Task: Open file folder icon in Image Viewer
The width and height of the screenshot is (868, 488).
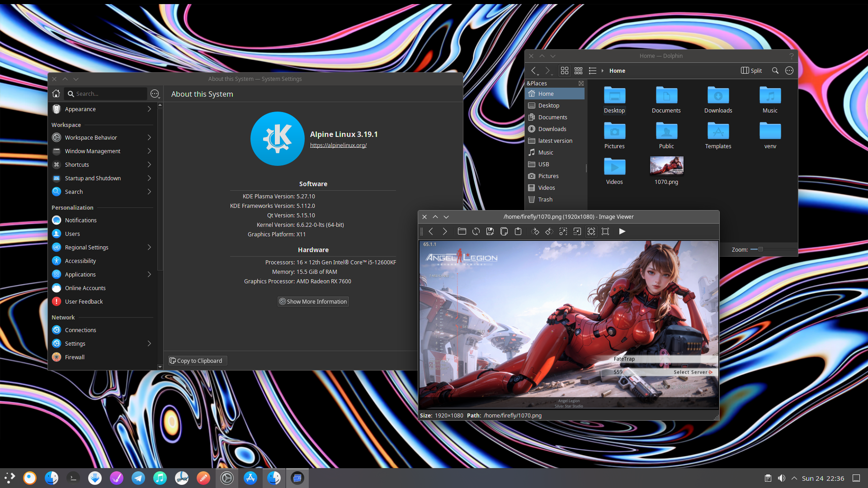Action: tap(462, 231)
